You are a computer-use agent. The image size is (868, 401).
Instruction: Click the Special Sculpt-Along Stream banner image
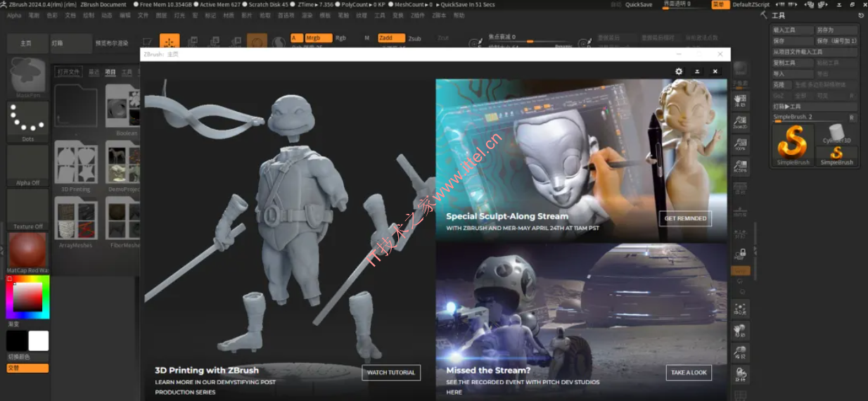(x=581, y=160)
